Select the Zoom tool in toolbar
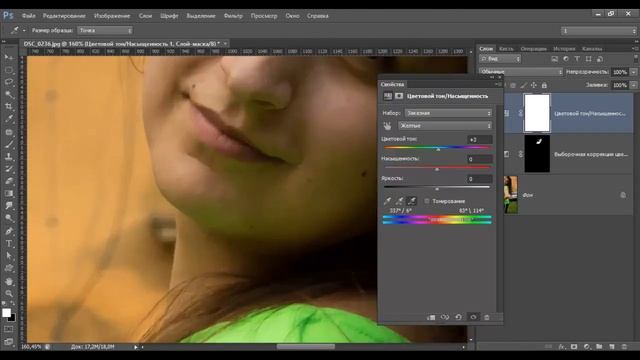This screenshot has width=640, height=360. click(x=9, y=293)
